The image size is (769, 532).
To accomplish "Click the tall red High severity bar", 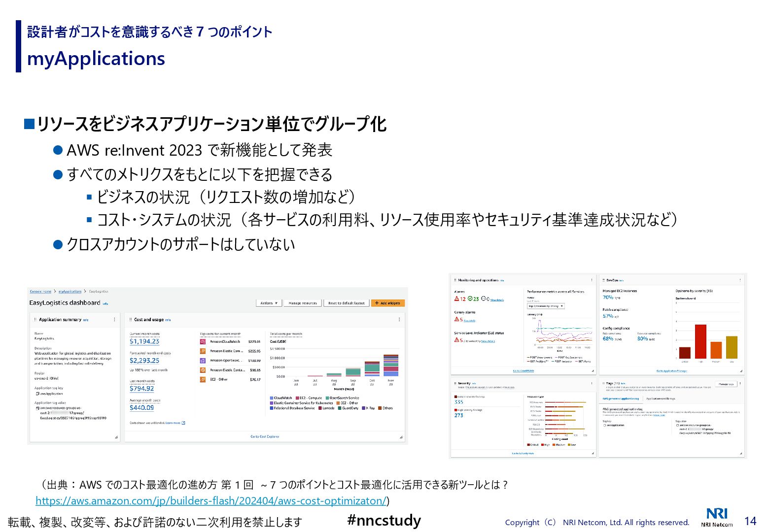I will [x=700, y=341].
